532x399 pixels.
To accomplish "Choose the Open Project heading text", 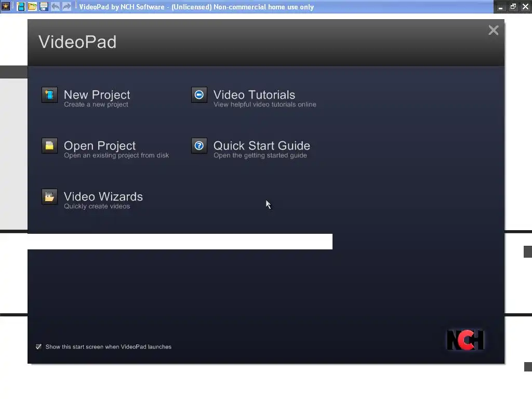I will [100, 145].
